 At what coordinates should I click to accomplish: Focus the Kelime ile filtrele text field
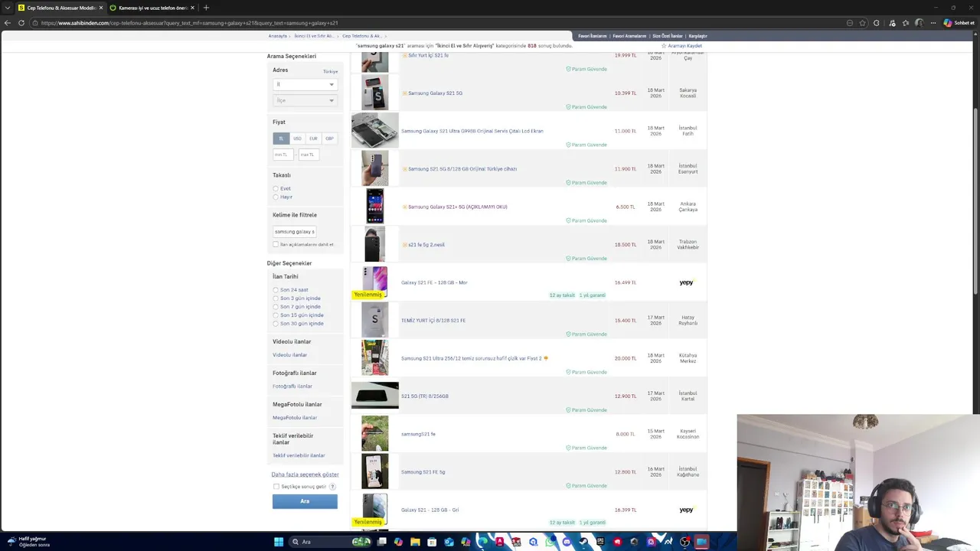295,231
